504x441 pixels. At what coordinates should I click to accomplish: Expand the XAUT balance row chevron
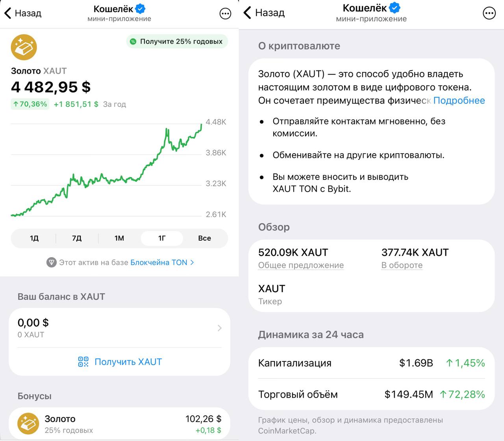pos(220,328)
